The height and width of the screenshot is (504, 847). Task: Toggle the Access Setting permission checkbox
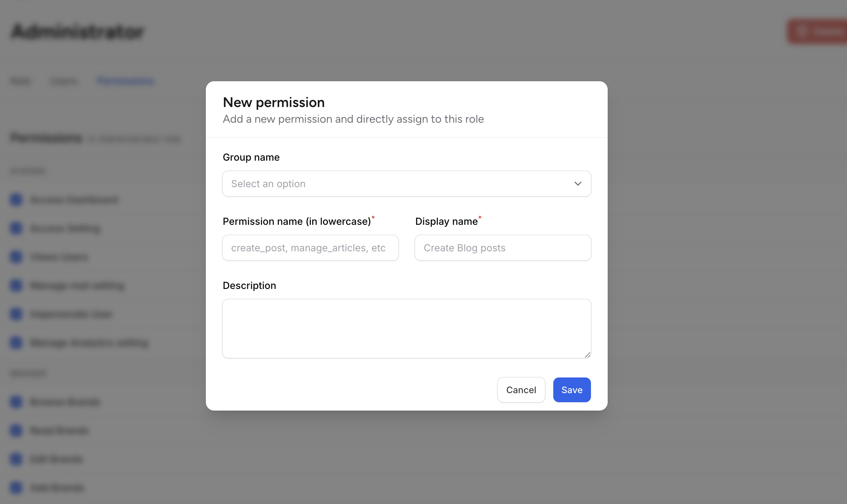16,228
